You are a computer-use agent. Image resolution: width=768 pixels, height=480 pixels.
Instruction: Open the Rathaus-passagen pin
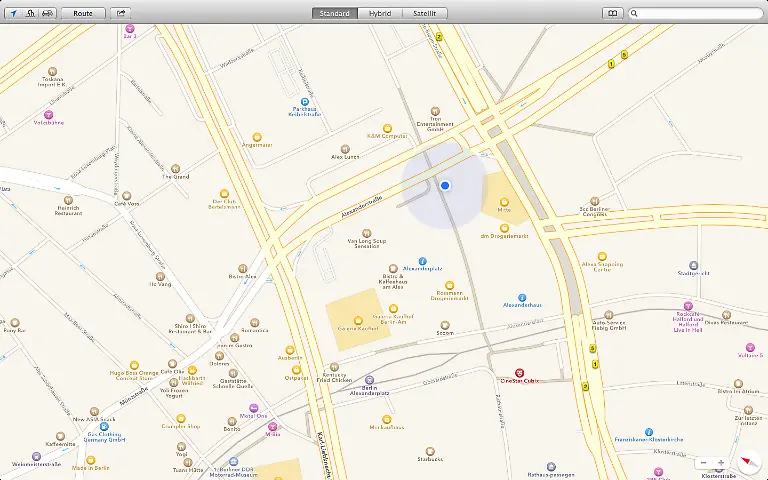[551, 467]
